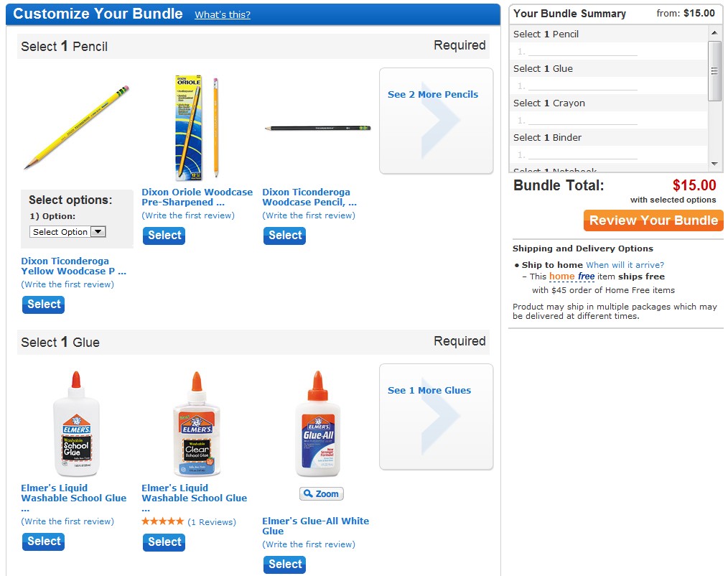Image resolution: width=728 pixels, height=576 pixels.
Task: Open the When will it arrive? link
Action: pos(625,265)
